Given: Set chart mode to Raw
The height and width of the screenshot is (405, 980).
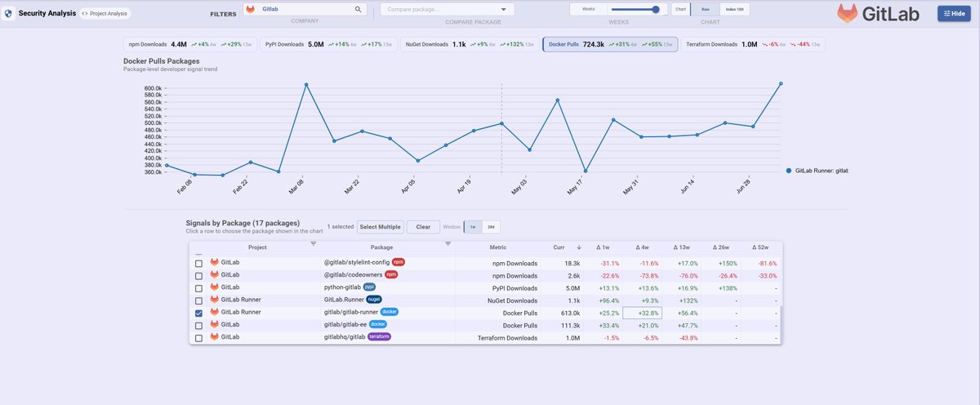Looking at the screenshot, I should tap(706, 10).
